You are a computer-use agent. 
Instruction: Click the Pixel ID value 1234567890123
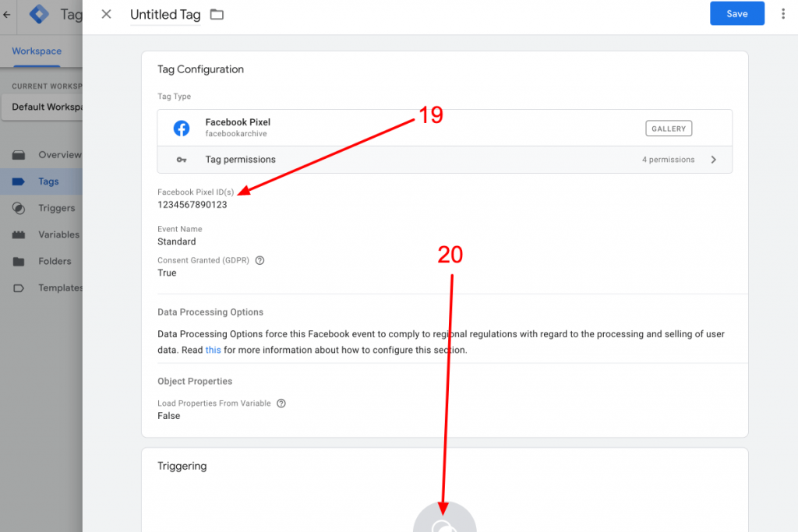(192, 205)
